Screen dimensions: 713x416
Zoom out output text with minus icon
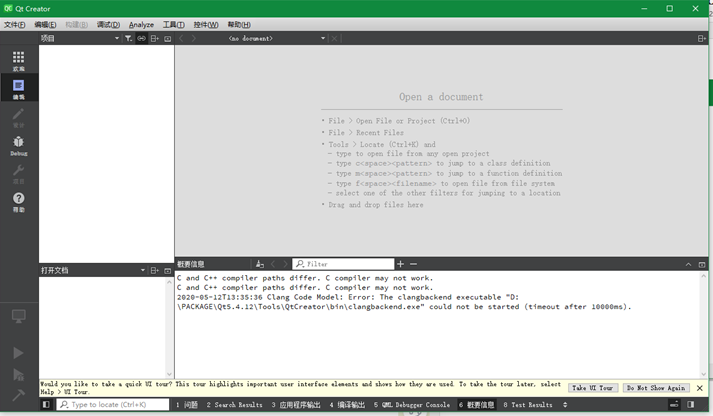pyautogui.click(x=413, y=264)
